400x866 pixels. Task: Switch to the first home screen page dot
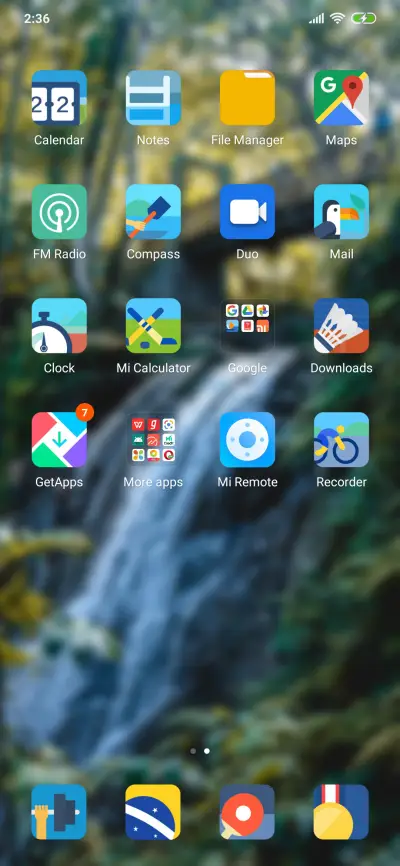[x=193, y=751]
